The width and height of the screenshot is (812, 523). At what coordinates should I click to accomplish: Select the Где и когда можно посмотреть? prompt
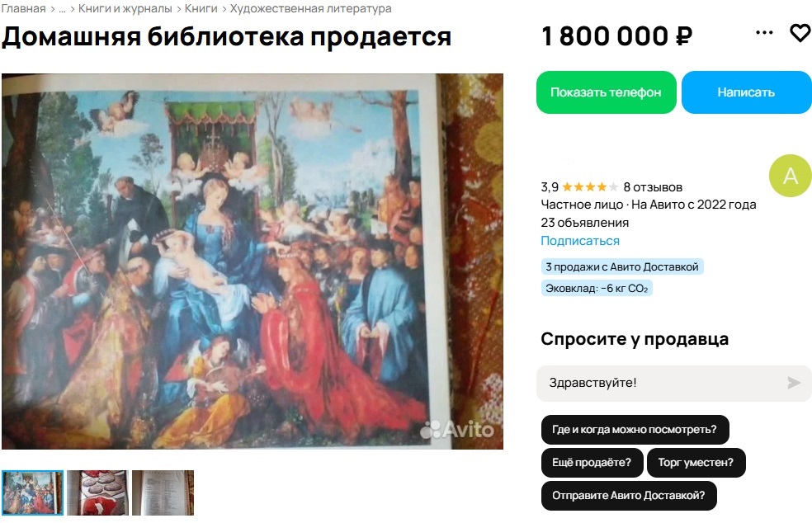635,429
